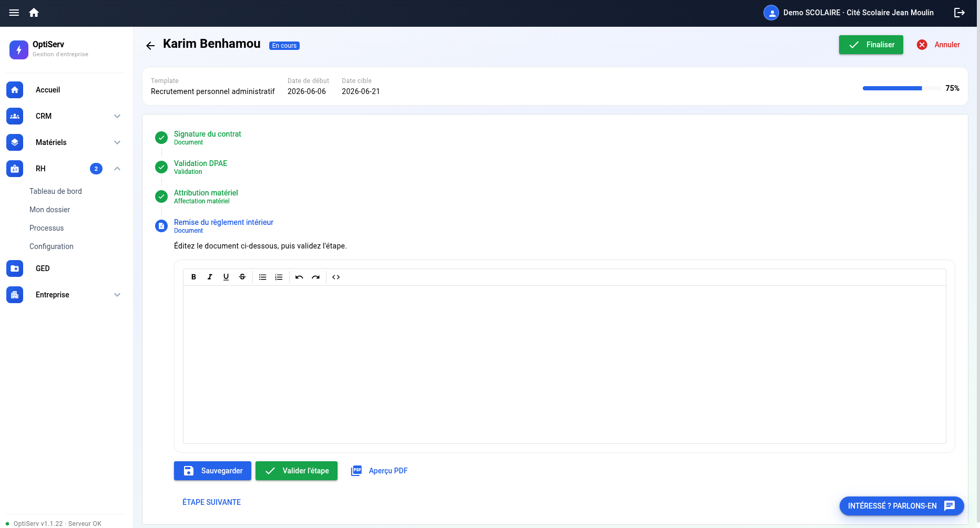Click the chat icon in Parlons-en button
Viewport: 980px width, 528px height.
tap(950, 506)
